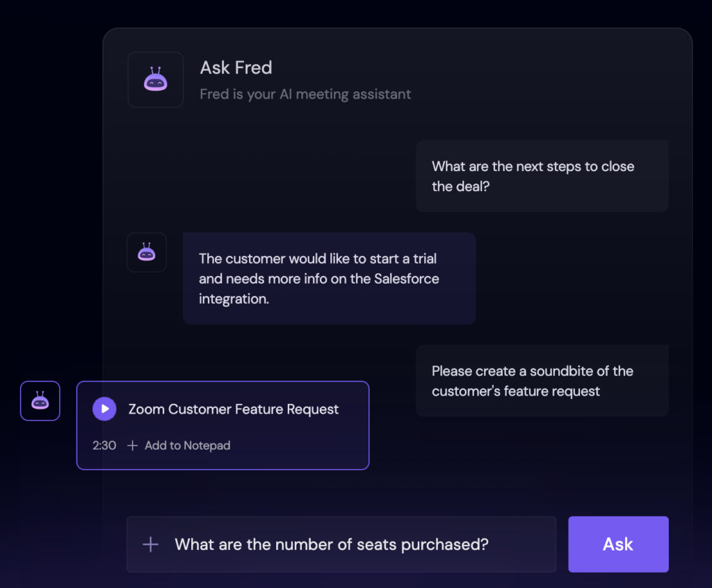Viewport: 712px width, 588px height.
Task: Click the word integration in Fred's reply
Action: pos(234,299)
